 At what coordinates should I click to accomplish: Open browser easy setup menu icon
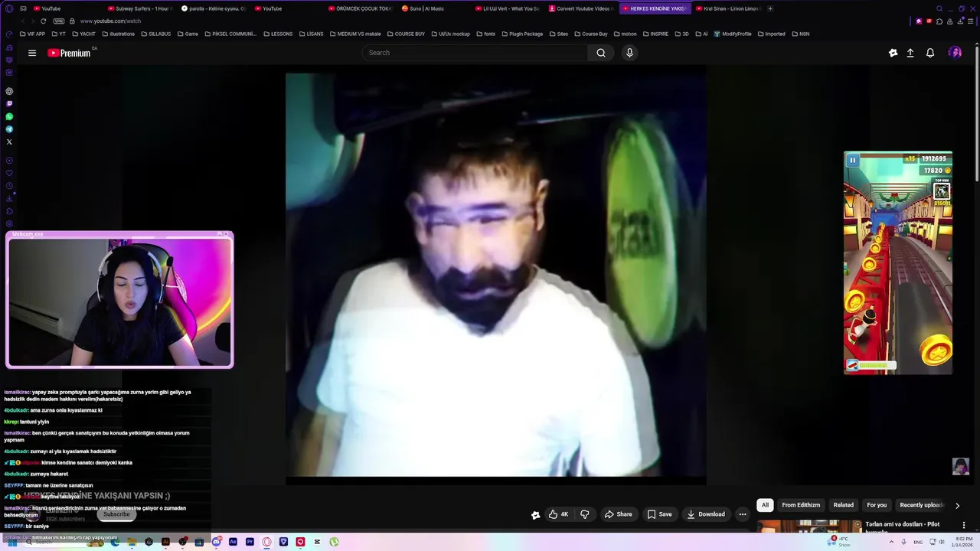(970, 21)
